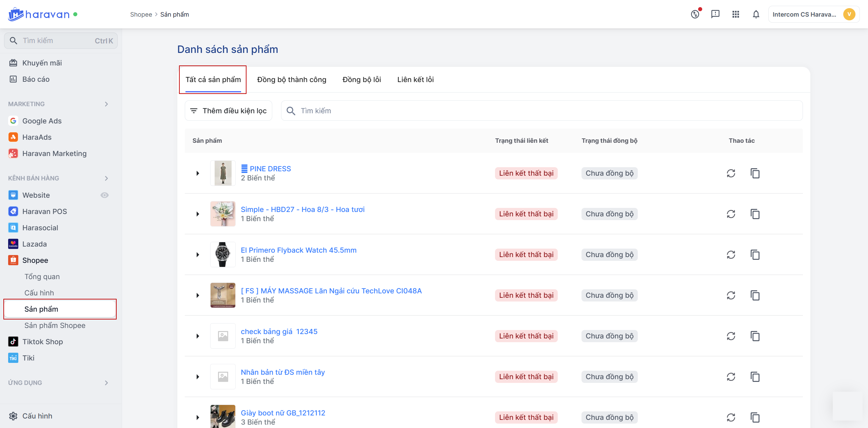Click the MÁY MASSAGE product thumbnail
Image resolution: width=868 pixels, height=428 pixels.
click(223, 295)
